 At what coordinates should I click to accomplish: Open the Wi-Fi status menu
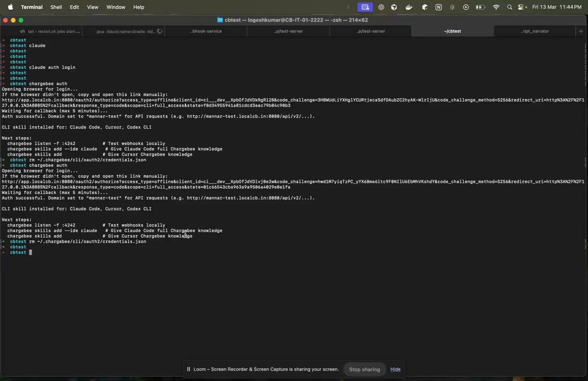496,7
